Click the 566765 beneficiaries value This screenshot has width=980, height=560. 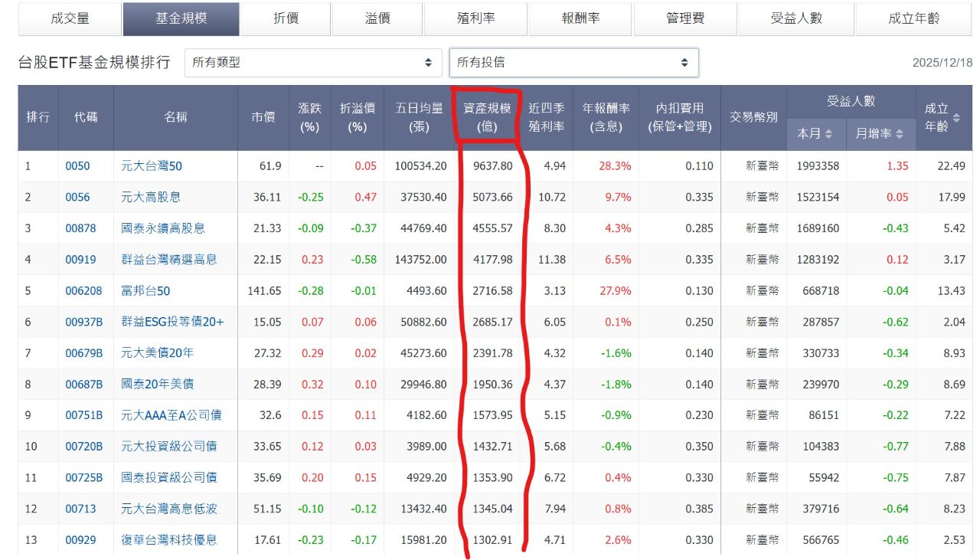pos(821,540)
